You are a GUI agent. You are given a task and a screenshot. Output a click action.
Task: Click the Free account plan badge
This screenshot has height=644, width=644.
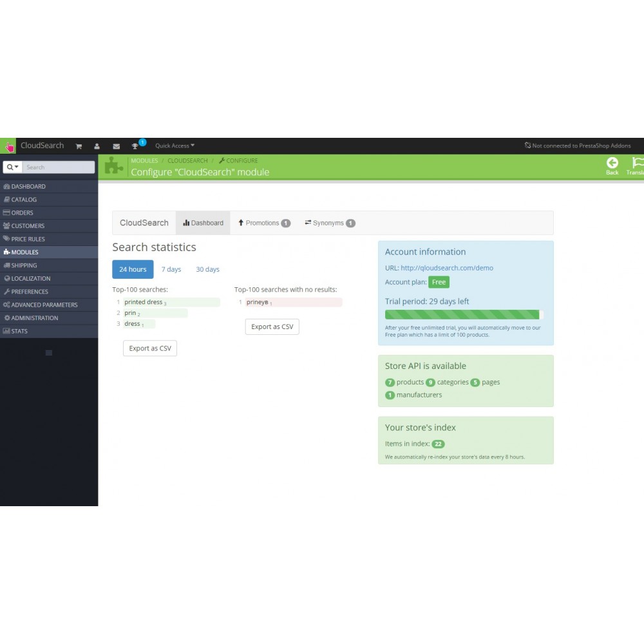tap(439, 282)
